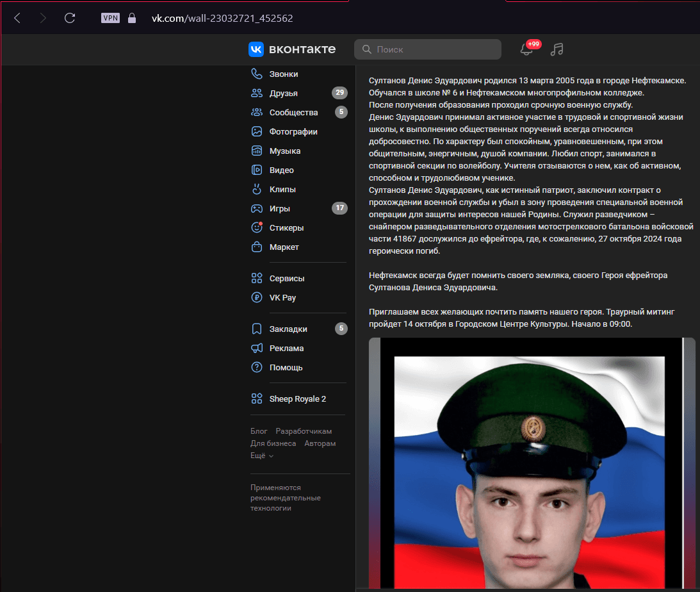This screenshot has width=700, height=592.
Task: Open the Маркет sidebar entry
Action: (284, 247)
